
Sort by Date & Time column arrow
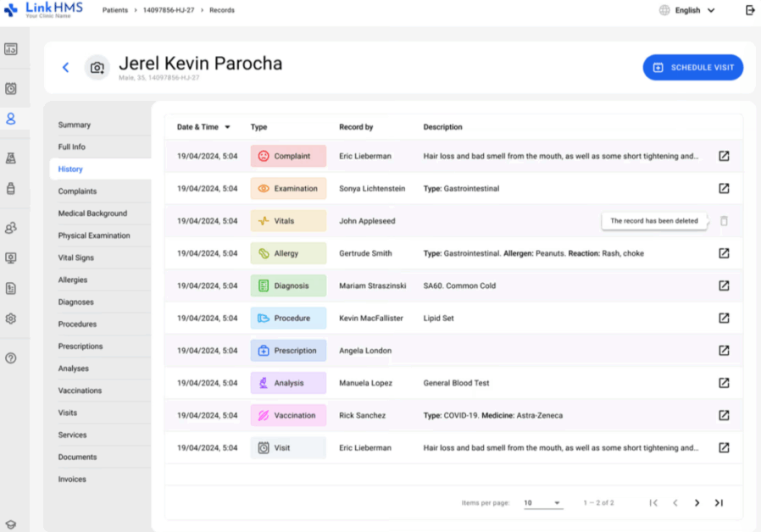[227, 127]
